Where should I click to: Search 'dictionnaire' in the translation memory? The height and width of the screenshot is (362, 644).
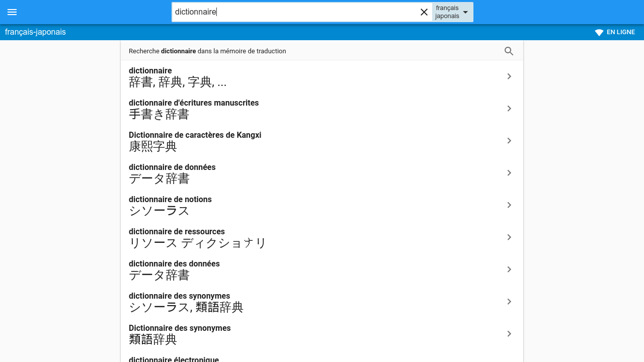click(322, 51)
